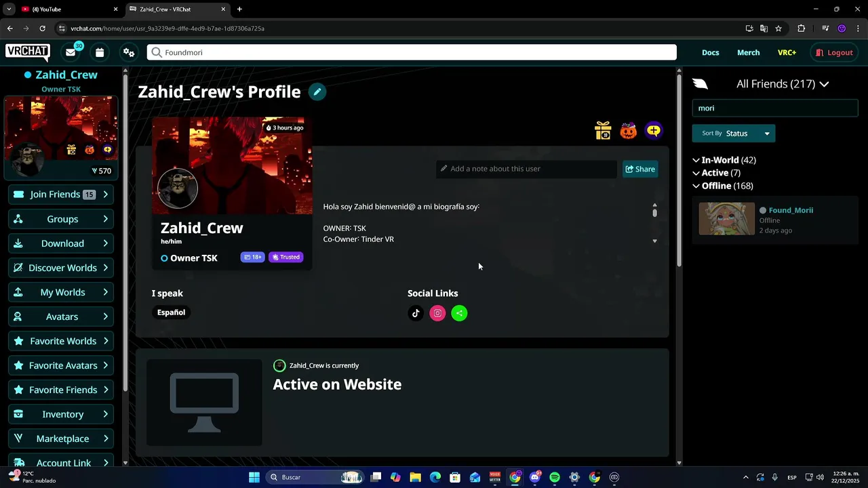Open the All Friends dropdown
Viewport: 868px width, 488px height.
(783, 84)
